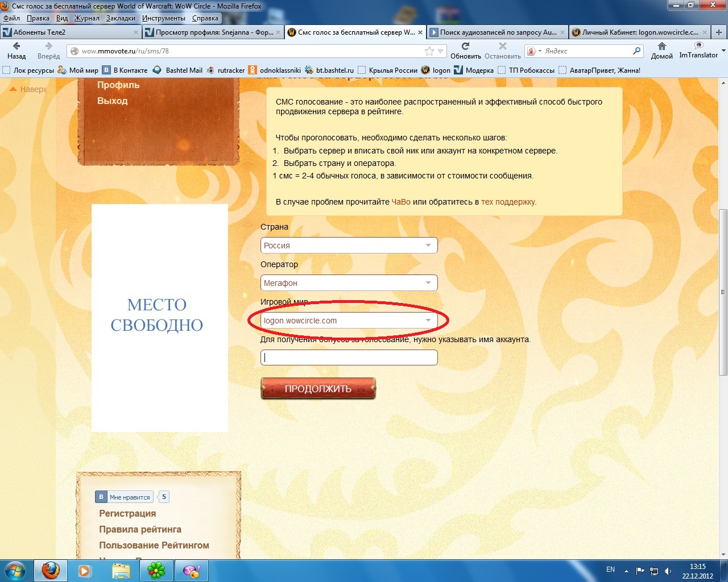Jump up via Наверх link
Screen dimensions: 728x582
pos(28,89)
